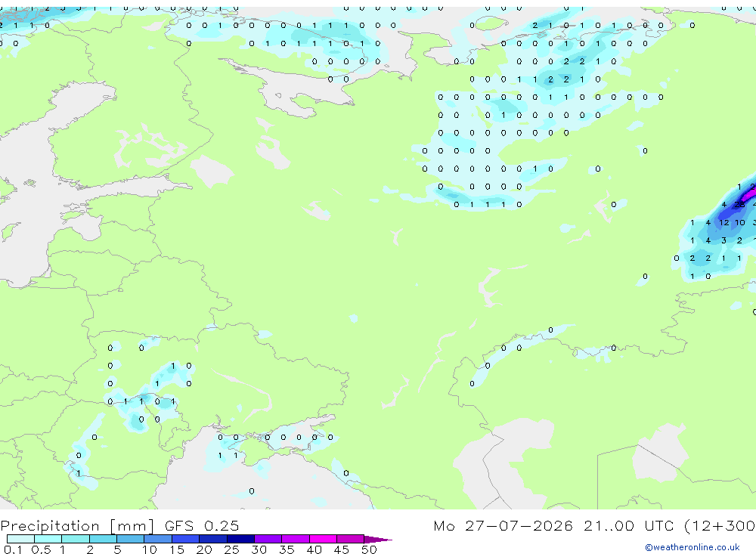Image resolution: width=756 pixels, height=554 pixels.
Task: Click the 0.1 to 0.5 mm legend swatch
Action: [x=20, y=539]
